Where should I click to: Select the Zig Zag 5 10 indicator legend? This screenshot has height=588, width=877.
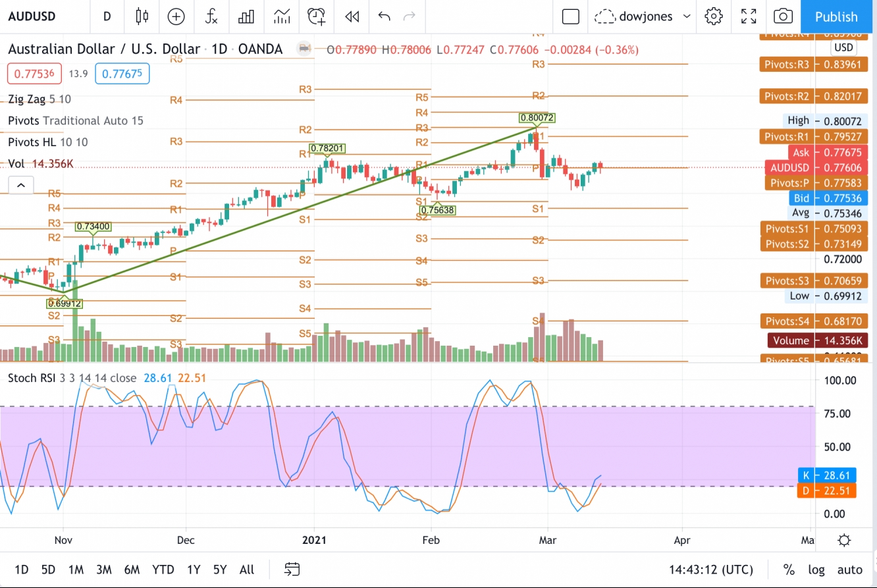click(x=40, y=99)
